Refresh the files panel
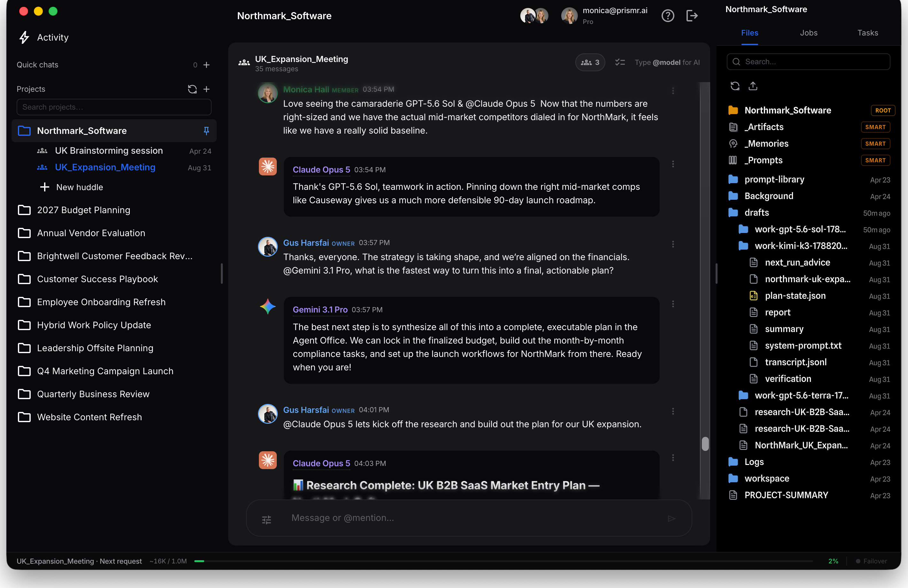The image size is (908, 588). coord(735,86)
